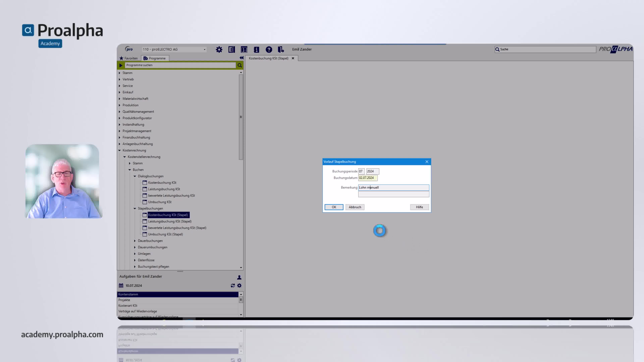Click the logout door icon
Image resolution: width=644 pixels, height=362 pixels.
click(281, 49)
